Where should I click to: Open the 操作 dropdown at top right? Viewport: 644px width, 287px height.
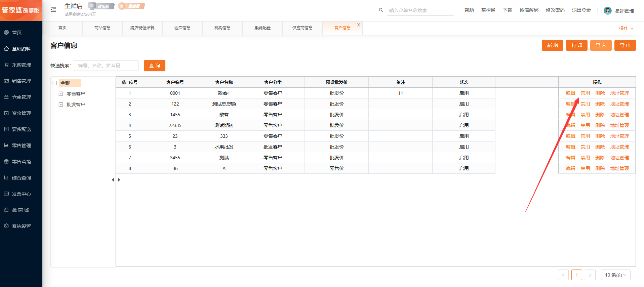626,28
